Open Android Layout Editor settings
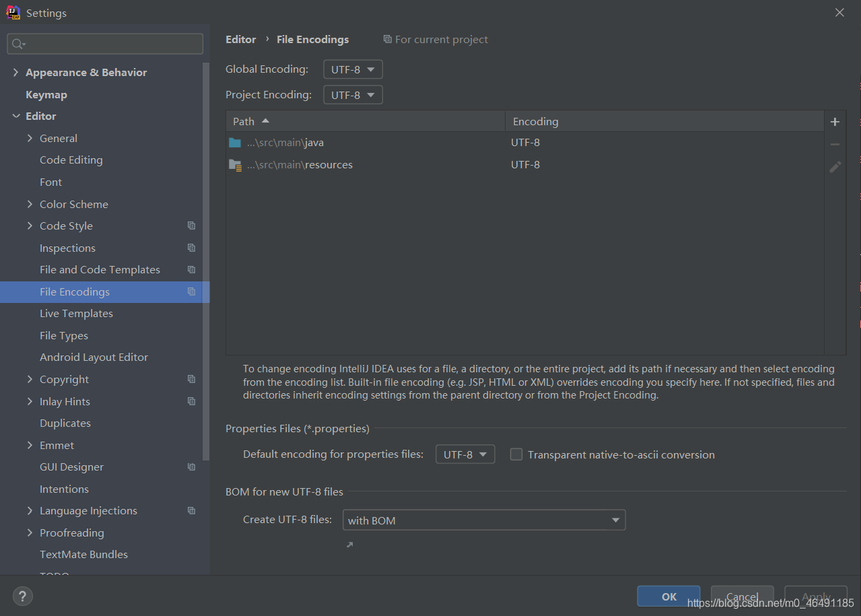Screen dimensions: 861x616 pos(94,357)
